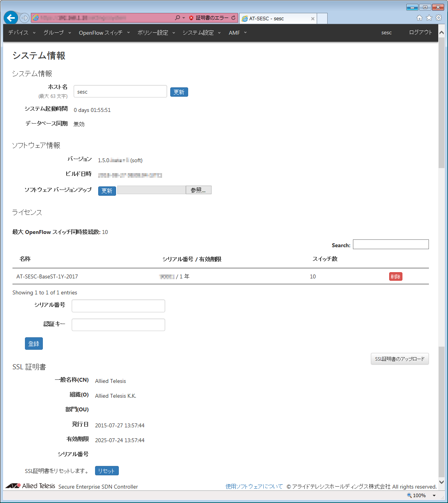Image resolution: width=448 pixels, height=503 pixels.
Task: Click the vertical scrollbar thumb
Action: (441, 103)
